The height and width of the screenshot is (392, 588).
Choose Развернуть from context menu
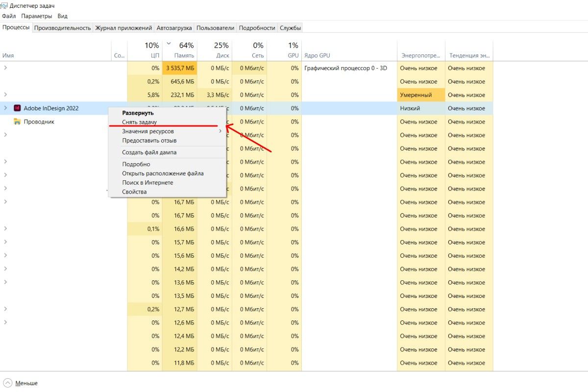click(x=138, y=113)
